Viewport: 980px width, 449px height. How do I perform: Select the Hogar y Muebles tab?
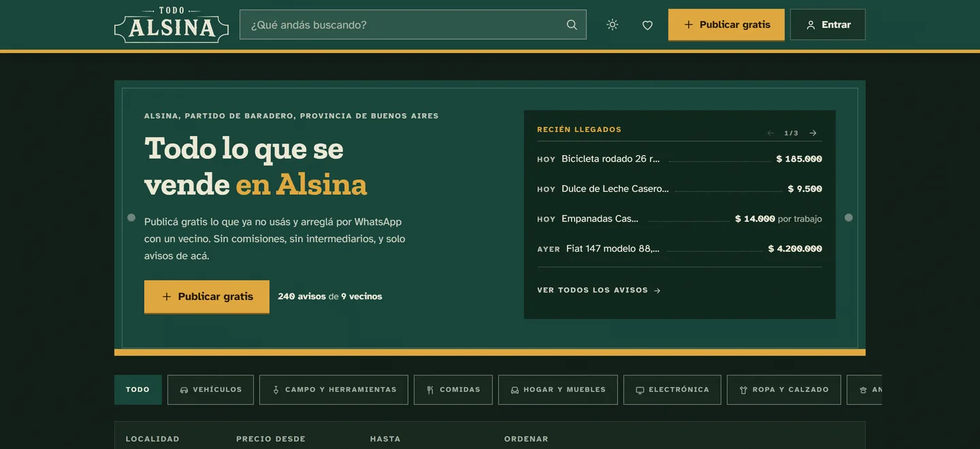coord(558,390)
